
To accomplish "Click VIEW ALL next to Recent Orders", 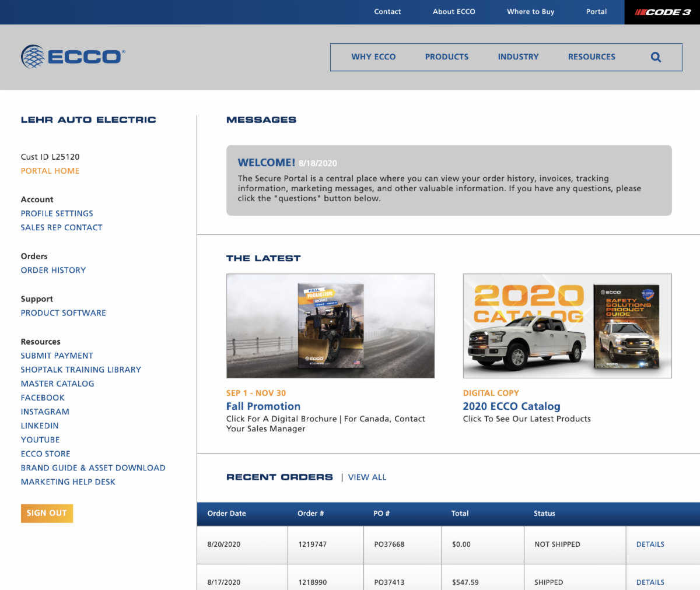I will (367, 477).
